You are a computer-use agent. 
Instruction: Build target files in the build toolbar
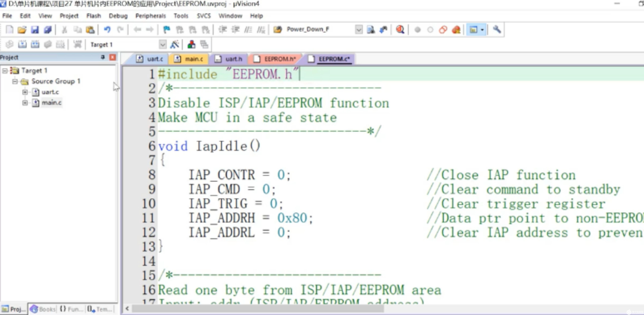(22, 44)
